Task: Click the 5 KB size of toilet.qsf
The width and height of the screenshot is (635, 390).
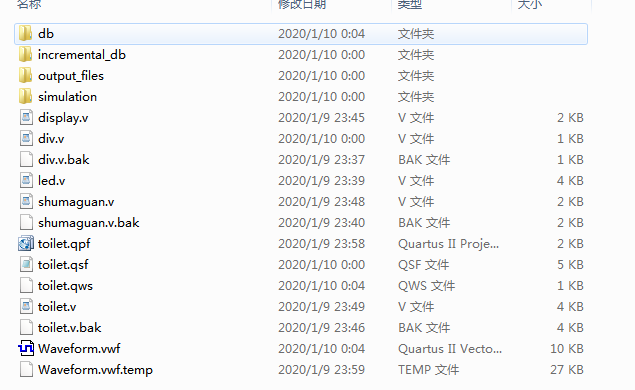Action: 570,265
